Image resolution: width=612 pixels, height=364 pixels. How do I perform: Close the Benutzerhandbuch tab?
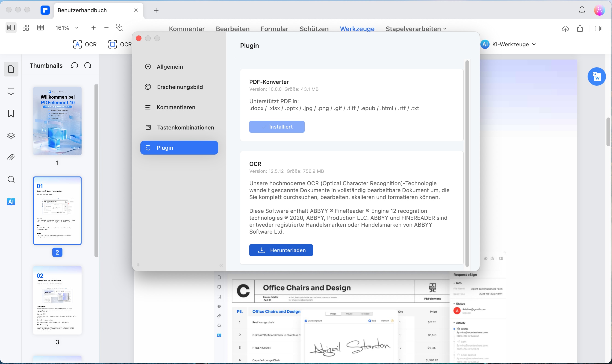pos(136,10)
